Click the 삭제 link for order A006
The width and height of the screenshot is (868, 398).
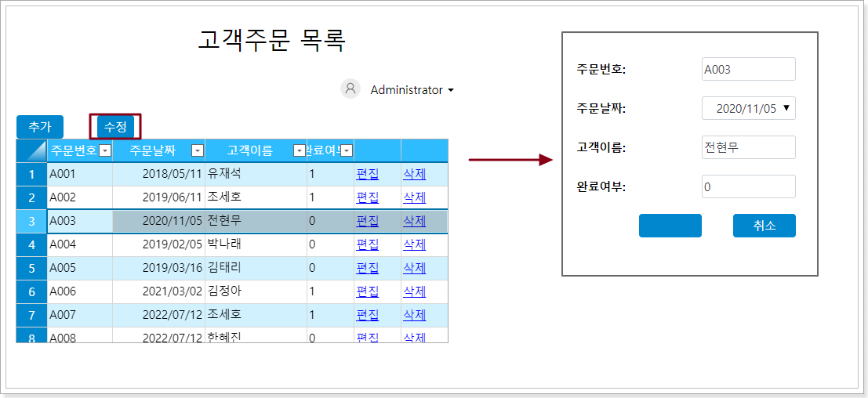click(414, 291)
